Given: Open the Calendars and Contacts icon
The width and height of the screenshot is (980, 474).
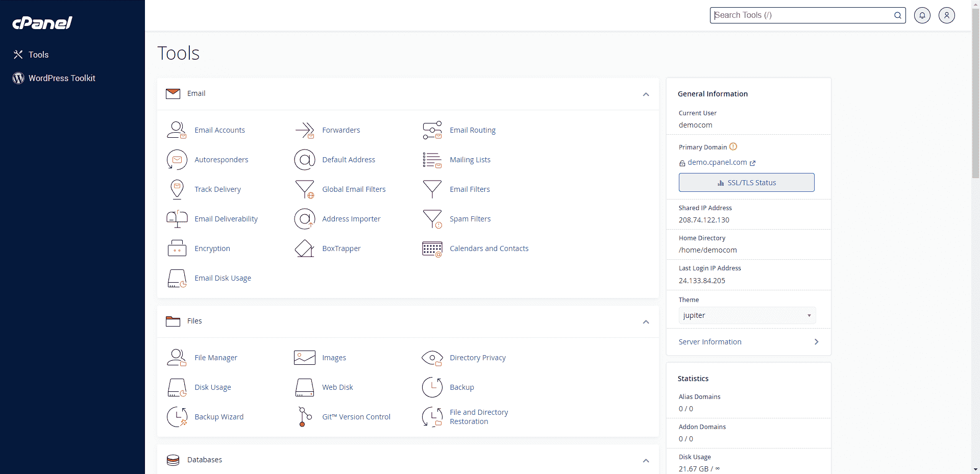Looking at the screenshot, I should point(432,248).
